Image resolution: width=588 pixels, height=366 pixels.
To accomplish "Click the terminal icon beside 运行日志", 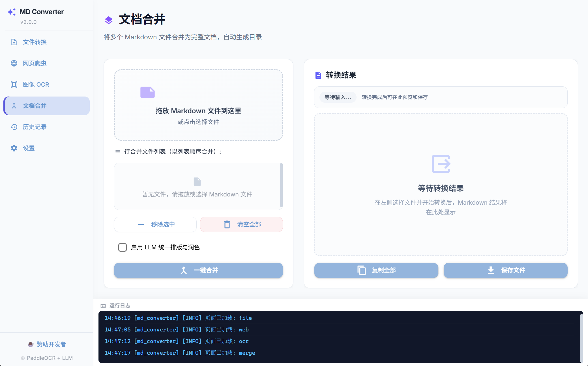I will 103,306.
